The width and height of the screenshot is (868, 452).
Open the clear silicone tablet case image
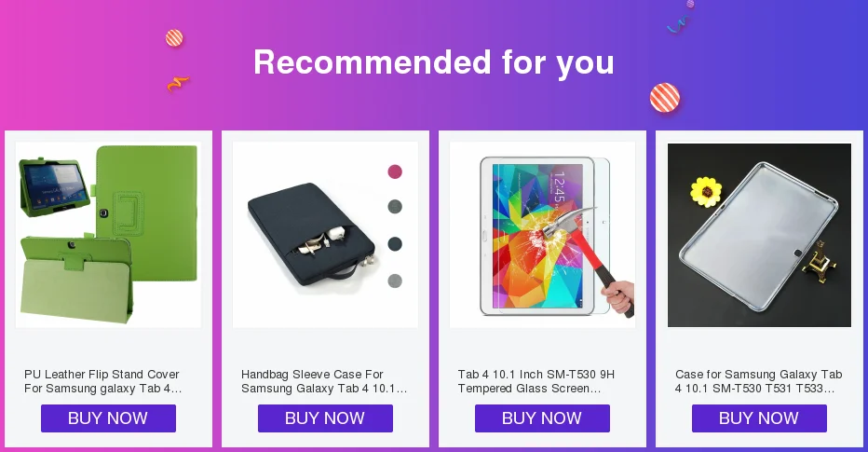(x=760, y=235)
